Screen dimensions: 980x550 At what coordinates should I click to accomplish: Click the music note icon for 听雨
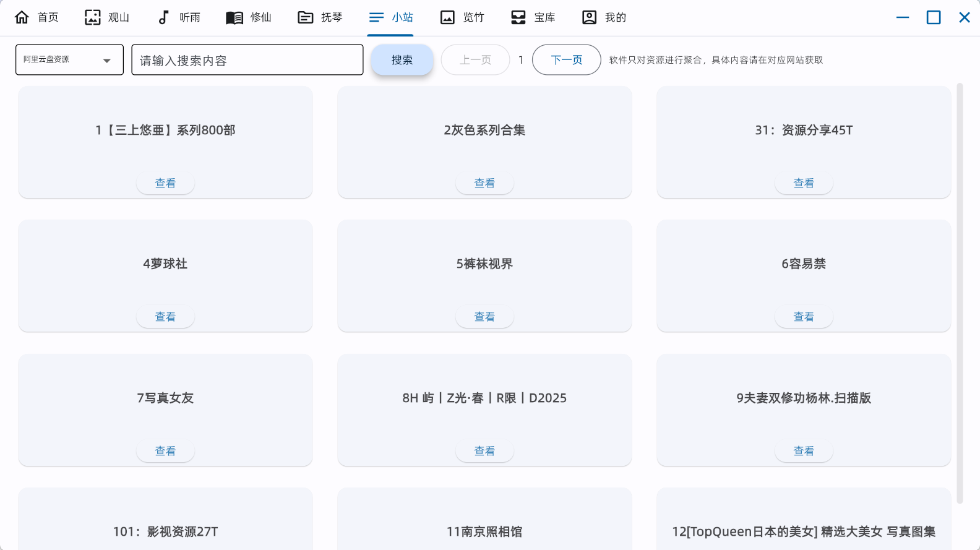click(x=163, y=17)
